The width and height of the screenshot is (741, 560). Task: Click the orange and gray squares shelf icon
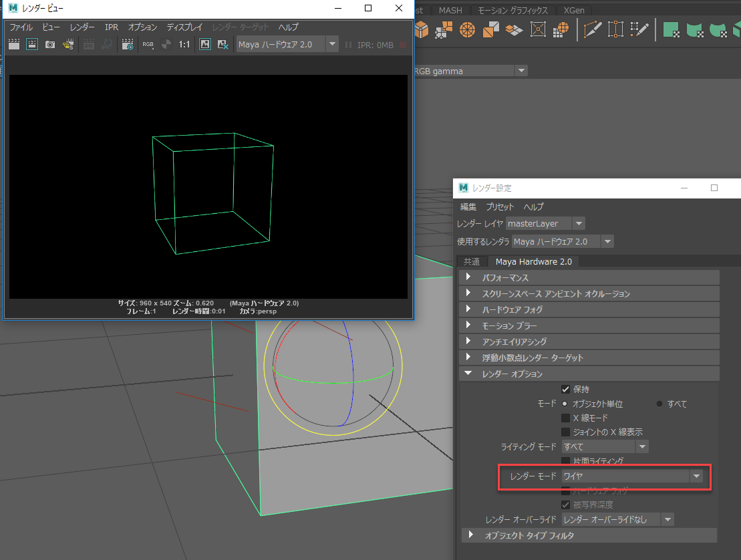pyautogui.click(x=491, y=30)
